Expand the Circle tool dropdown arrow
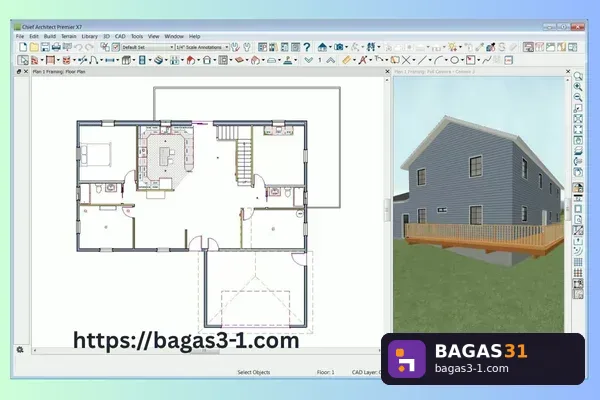600x400 pixels. (x=463, y=60)
